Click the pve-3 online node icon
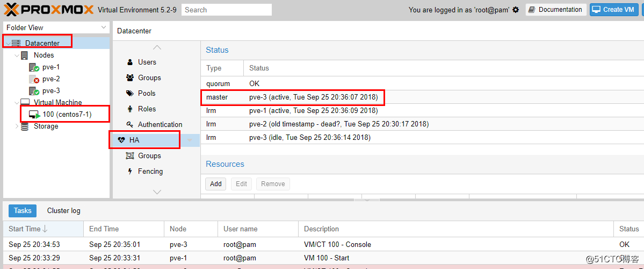The width and height of the screenshot is (644, 269). coord(34,91)
